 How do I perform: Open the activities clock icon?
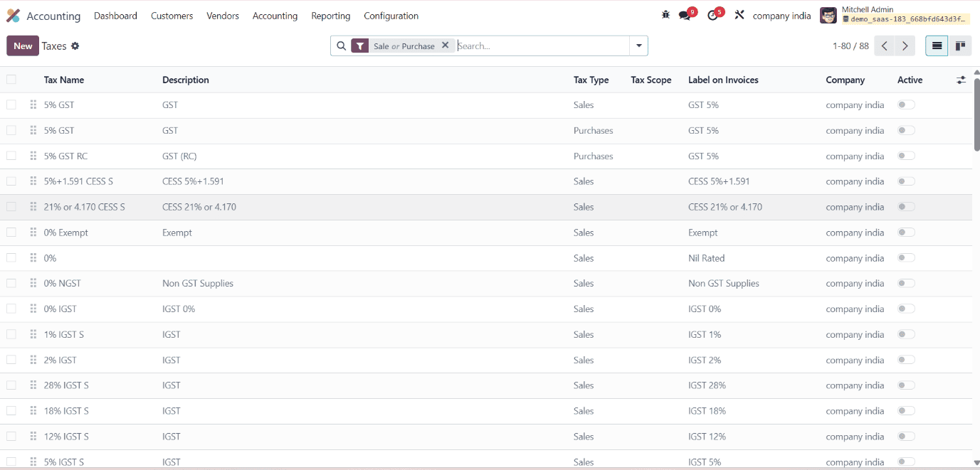(x=712, y=16)
